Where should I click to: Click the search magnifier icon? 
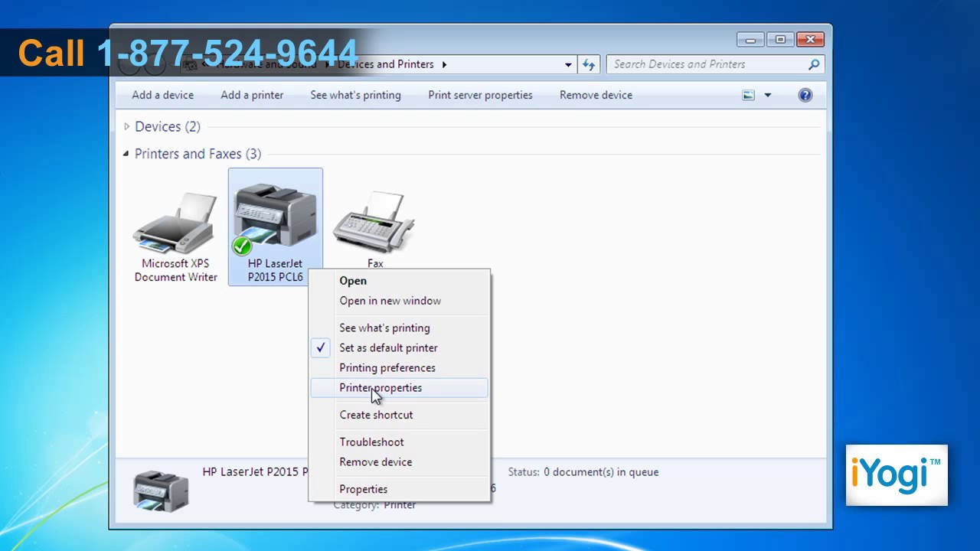tap(814, 64)
